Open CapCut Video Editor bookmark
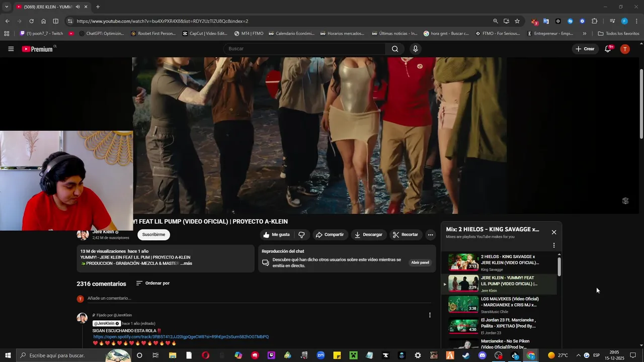This screenshot has width=644, height=362. (x=205, y=34)
